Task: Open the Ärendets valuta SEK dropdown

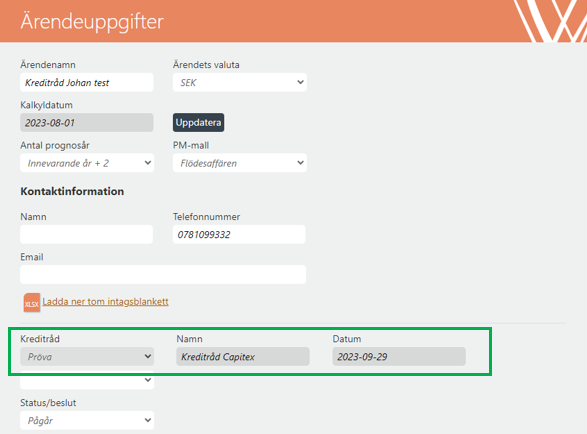Action: coord(240,82)
